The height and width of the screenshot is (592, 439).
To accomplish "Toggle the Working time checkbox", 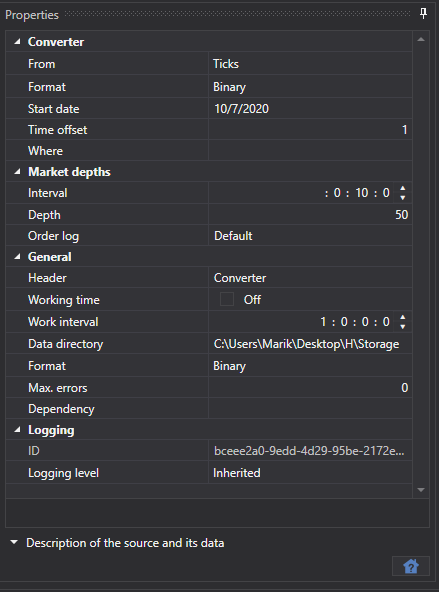I will pyautogui.click(x=227, y=299).
